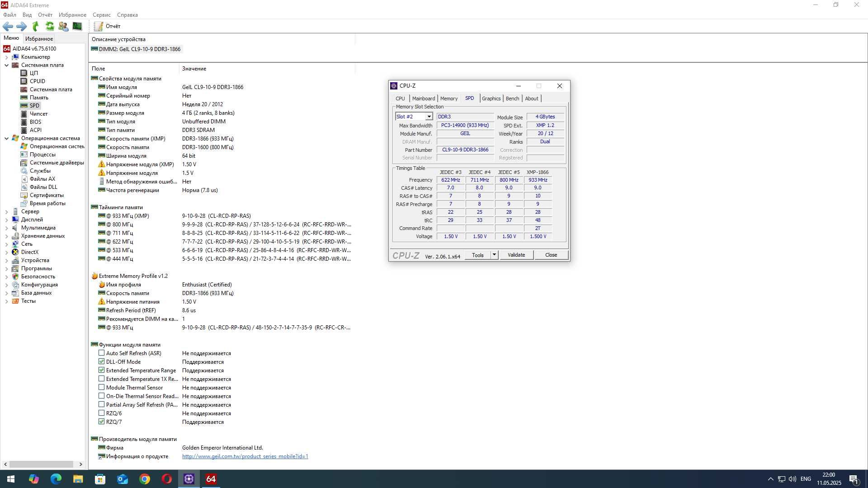Expand the Мультимедиа tree node
Image resolution: width=868 pixels, height=488 pixels.
pos(6,228)
